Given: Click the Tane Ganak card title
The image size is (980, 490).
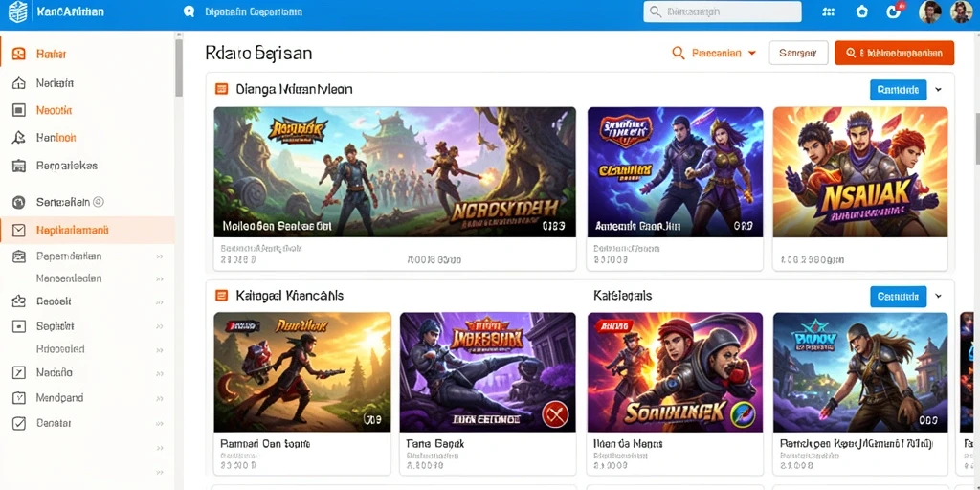Looking at the screenshot, I should point(435,444).
